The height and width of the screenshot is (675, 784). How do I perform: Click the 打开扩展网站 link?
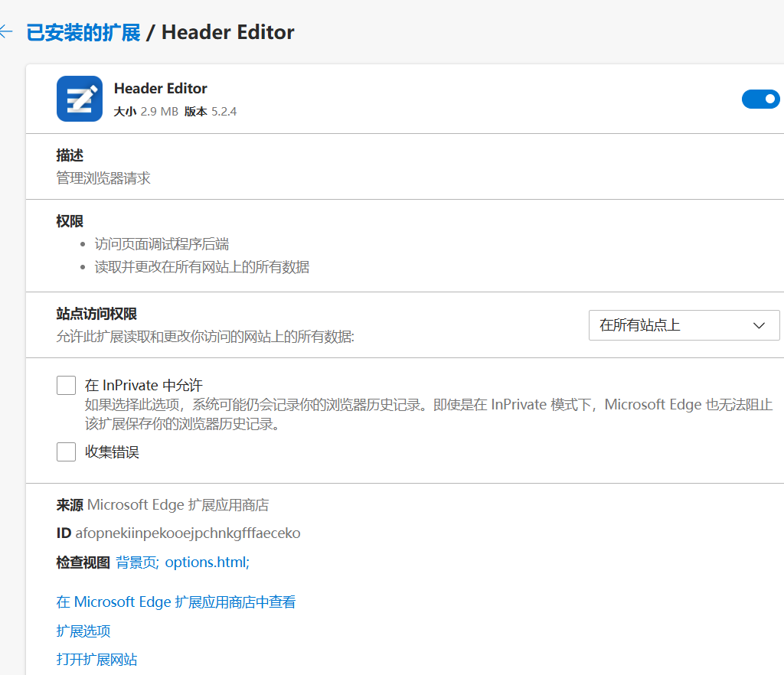click(x=97, y=659)
